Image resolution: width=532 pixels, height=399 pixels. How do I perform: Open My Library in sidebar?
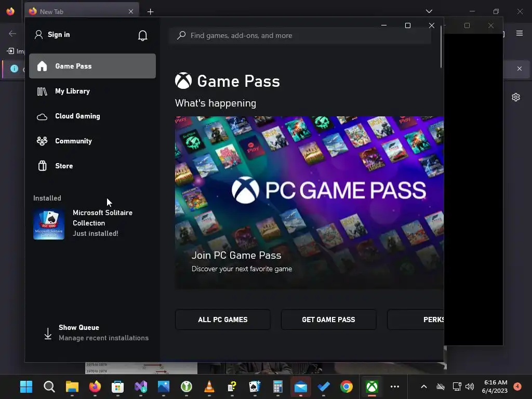92,91
